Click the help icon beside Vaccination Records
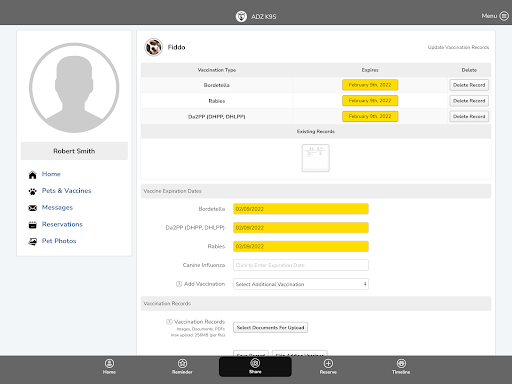 [x=169, y=322]
